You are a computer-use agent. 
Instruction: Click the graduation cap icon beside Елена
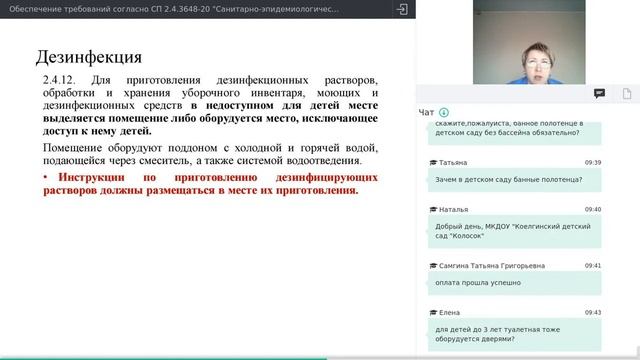[x=433, y=313]
